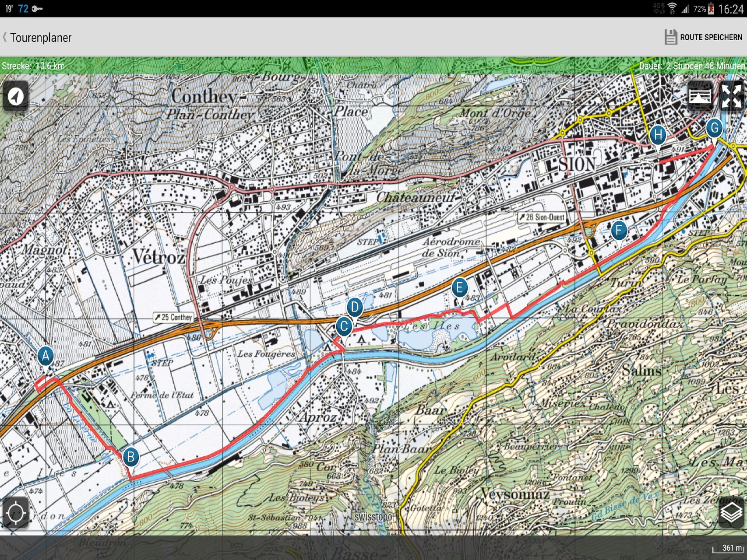Tap the swisstopo attribution text
747x560 pixels.
click(373, 517)
